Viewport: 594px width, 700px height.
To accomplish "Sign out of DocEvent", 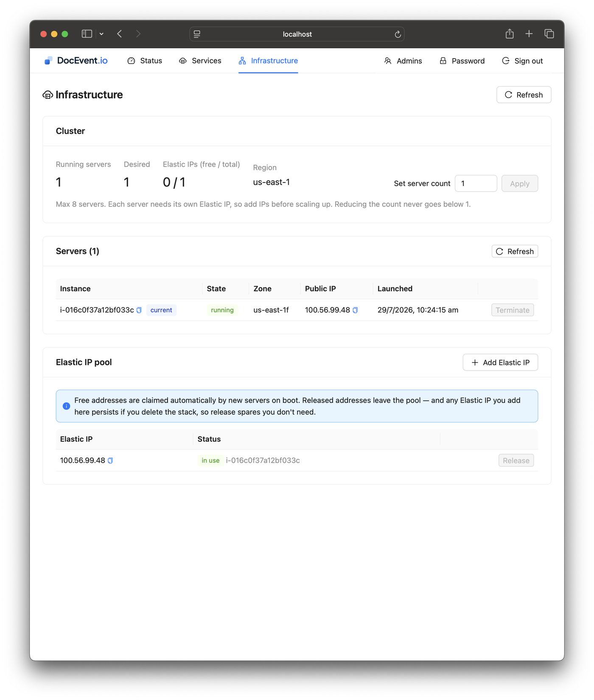I will point(522,61).
